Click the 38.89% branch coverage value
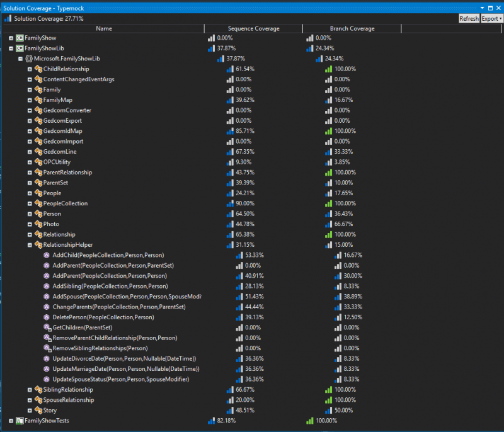 click(x=353, y=297)
